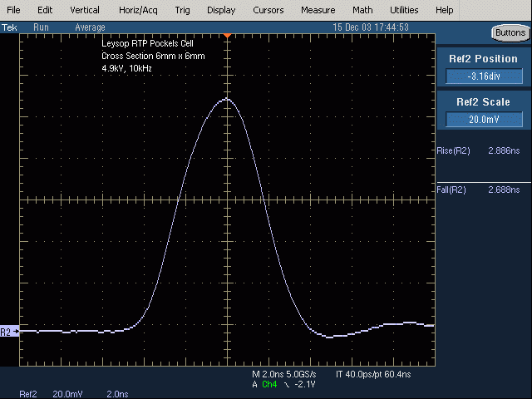The image size is (532, 399).
Task: Click the M 2.0ns 5.0GS/s timebase readout
Action: coord(284,374)
